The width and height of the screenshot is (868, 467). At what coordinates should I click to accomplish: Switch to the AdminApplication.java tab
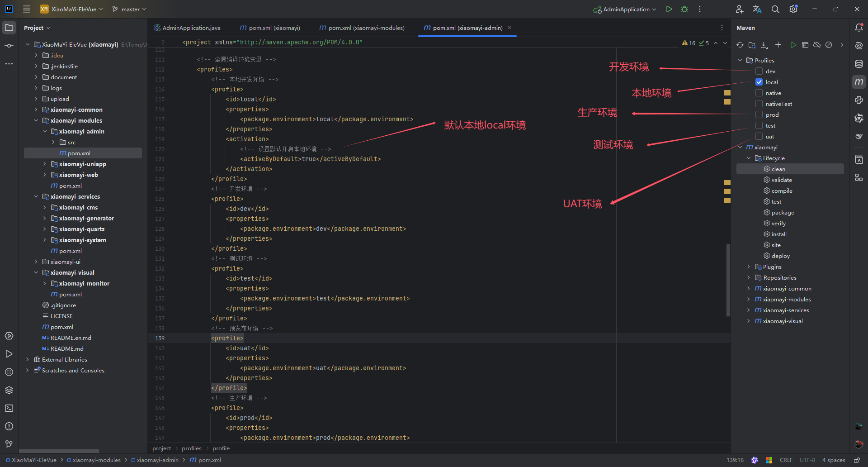pyautogui.click(x=187, y=28)
